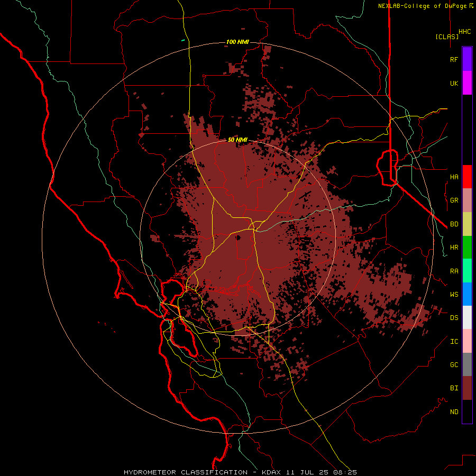Click the 'BI' legend label
Screen dimensions: 476x476
pyautogui.click(x=454, y=388)
